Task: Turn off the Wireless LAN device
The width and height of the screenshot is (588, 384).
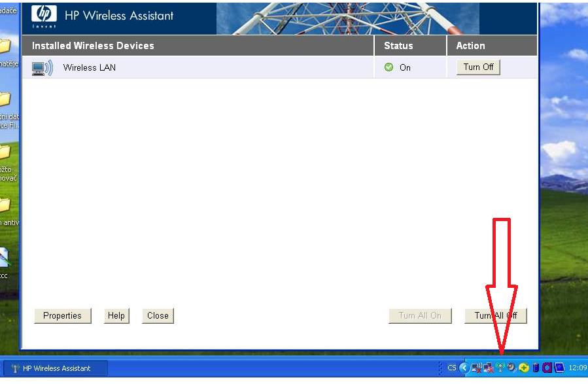Action: [x=478, y=67]
